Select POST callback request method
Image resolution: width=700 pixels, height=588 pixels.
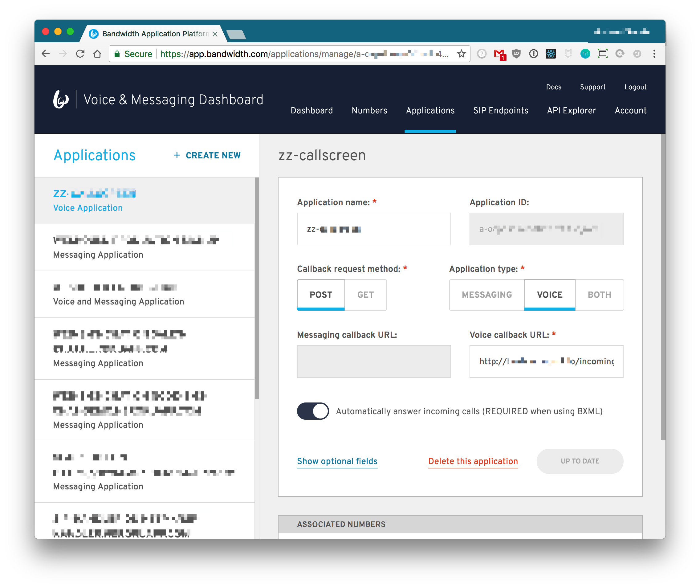pos(321,295)
